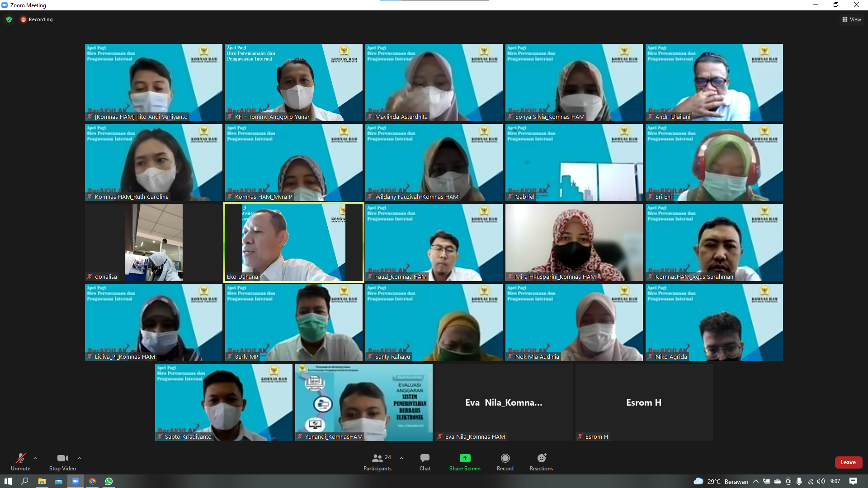
Task: Click the Recording indicator label
Action: (x=40, y=19)
